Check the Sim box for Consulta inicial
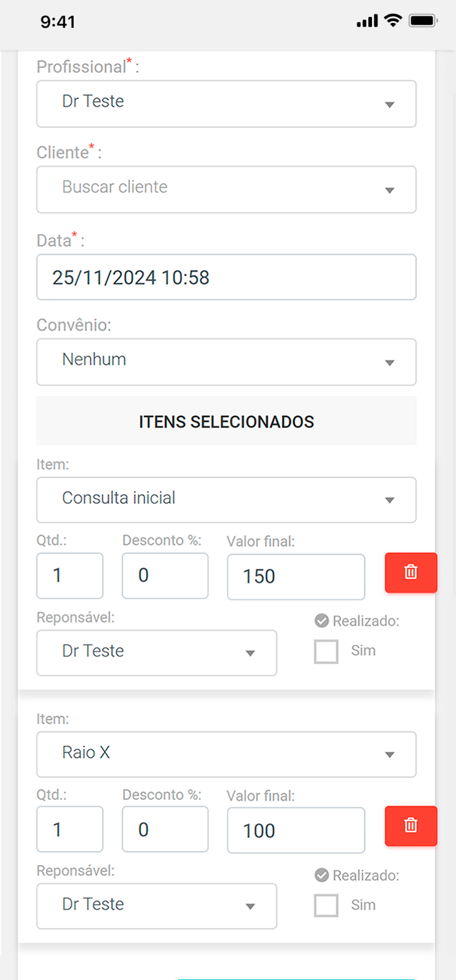Viewport: 456px width, 980px height. pos(326,652)
